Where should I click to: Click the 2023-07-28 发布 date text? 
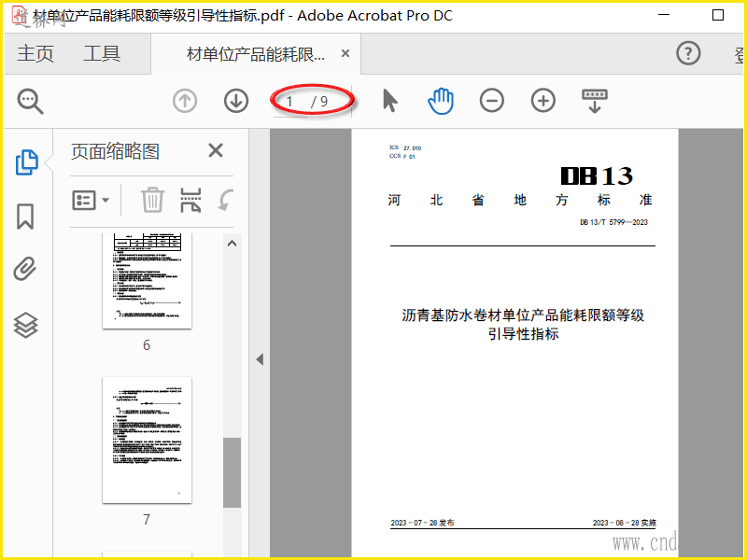(x=422, y=523)
